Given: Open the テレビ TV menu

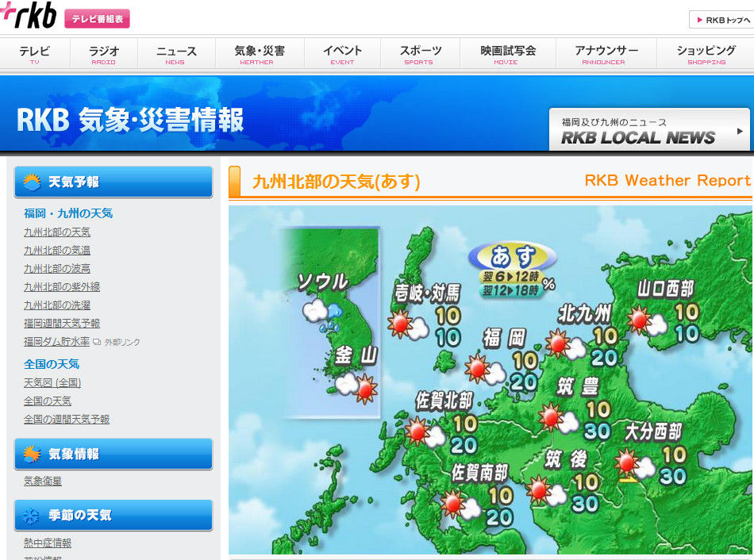Looking at the screenshot, I should [35, 54].
